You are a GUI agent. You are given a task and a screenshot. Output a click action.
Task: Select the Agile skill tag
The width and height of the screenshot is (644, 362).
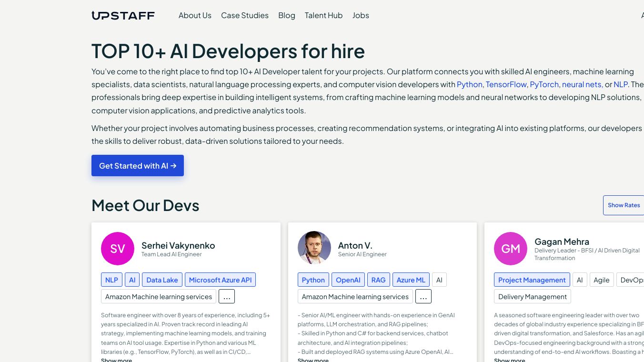click(602, 280)
